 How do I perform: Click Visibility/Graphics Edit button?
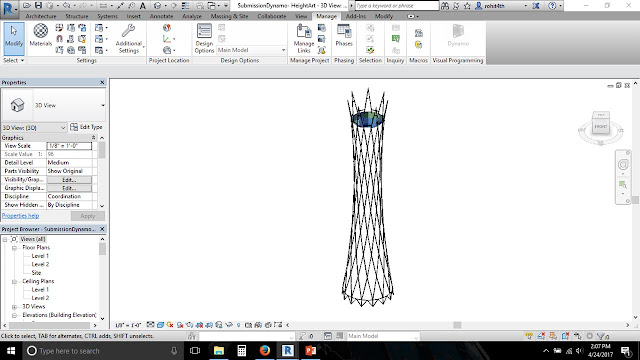[69, 180]
